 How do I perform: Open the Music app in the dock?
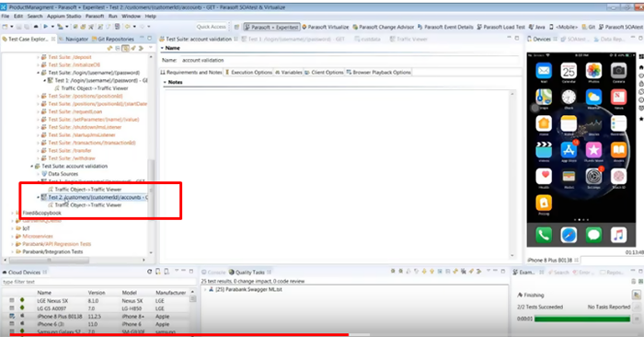(x=618, y=235)
